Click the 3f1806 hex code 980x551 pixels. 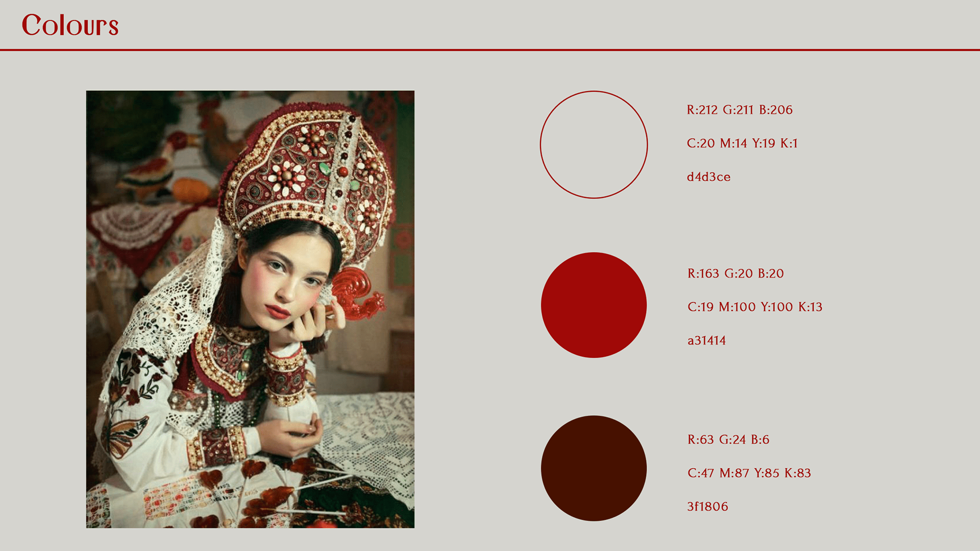click(x=707, y=507)
